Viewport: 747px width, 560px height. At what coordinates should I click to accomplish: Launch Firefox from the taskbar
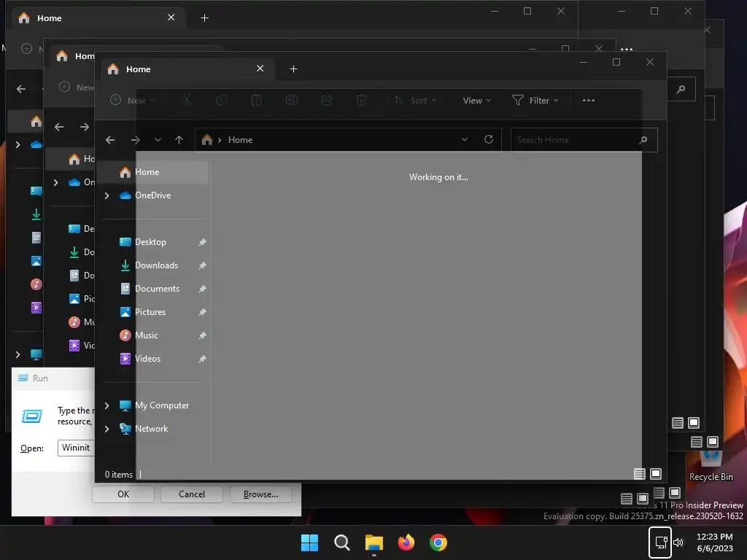406,542
